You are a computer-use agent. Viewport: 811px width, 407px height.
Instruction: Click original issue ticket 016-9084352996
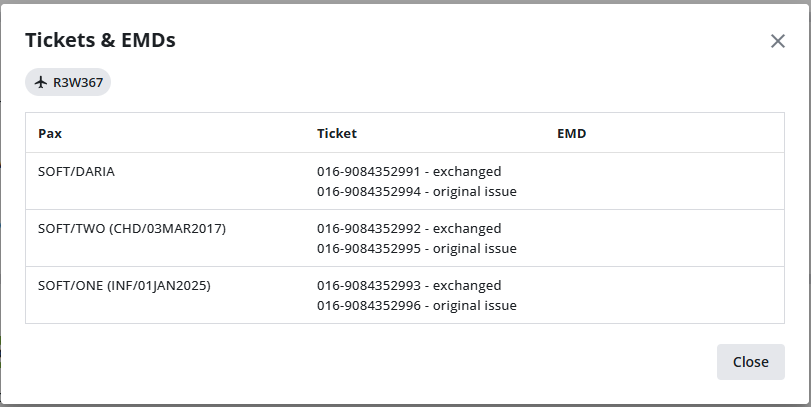[416, 305]
